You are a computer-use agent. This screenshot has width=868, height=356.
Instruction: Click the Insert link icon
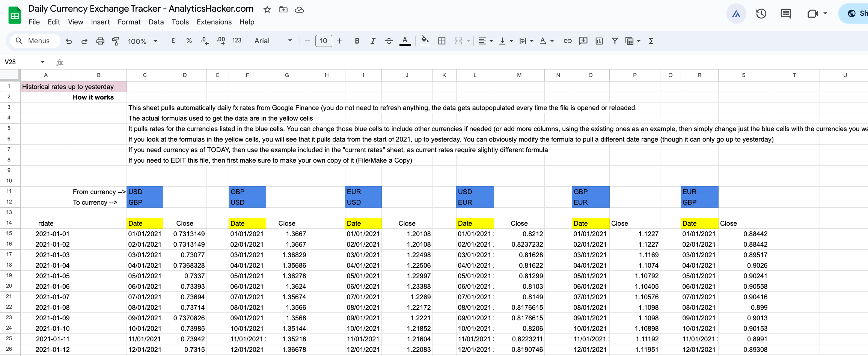pyautogui.click(x=567, y=41)
